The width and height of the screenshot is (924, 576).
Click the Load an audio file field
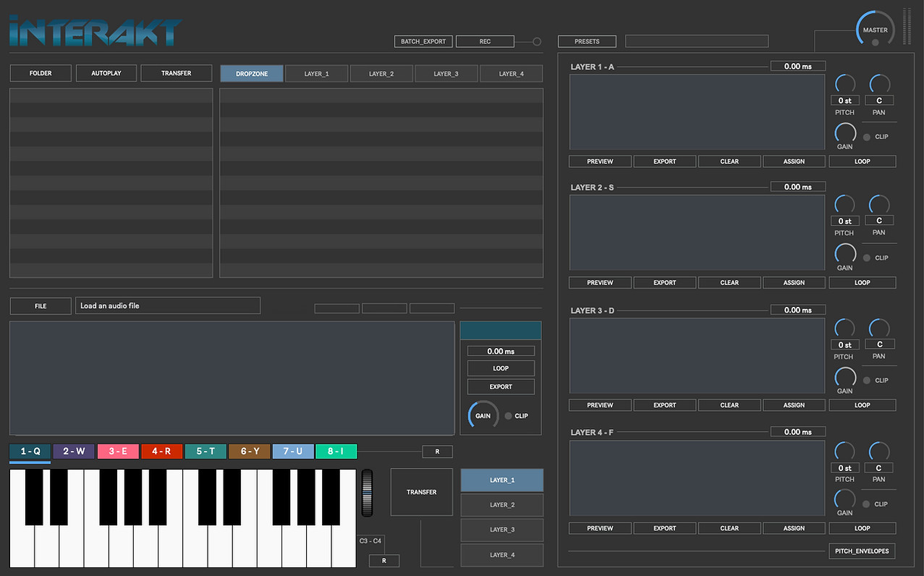point(168,305)
